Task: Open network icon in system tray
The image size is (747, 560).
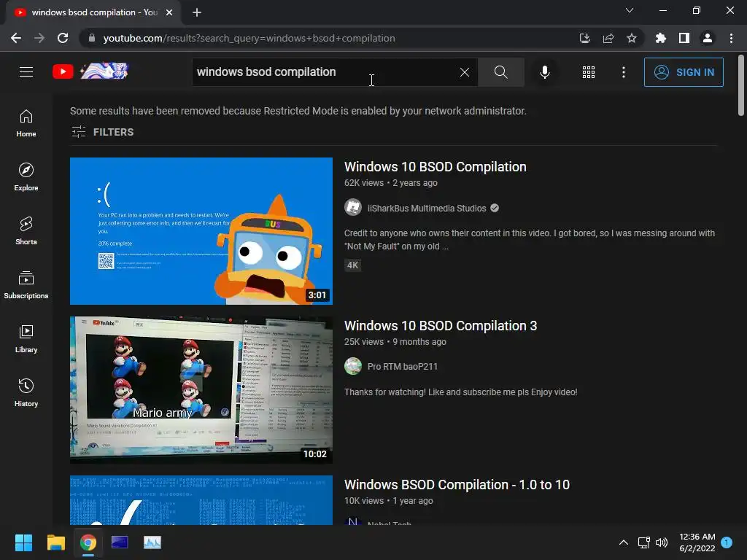Action: (x=643, y=542)
